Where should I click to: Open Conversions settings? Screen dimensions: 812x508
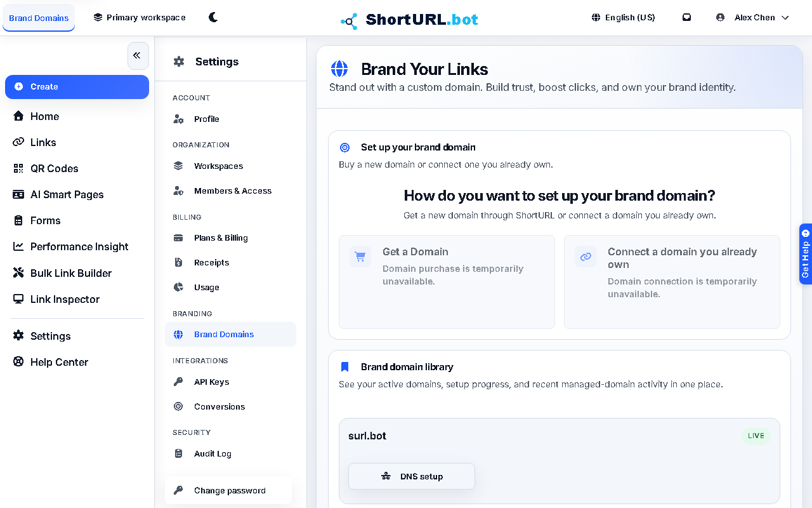coord(230,407)
